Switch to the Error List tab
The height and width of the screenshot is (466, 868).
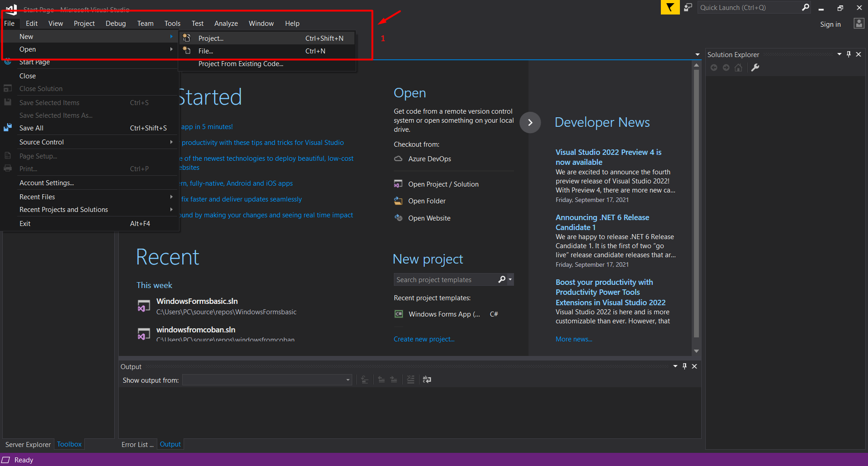click(137, 445)
